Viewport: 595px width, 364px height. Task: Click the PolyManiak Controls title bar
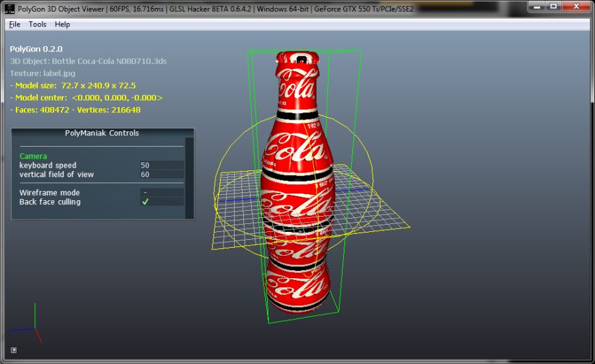coord(102,133)
